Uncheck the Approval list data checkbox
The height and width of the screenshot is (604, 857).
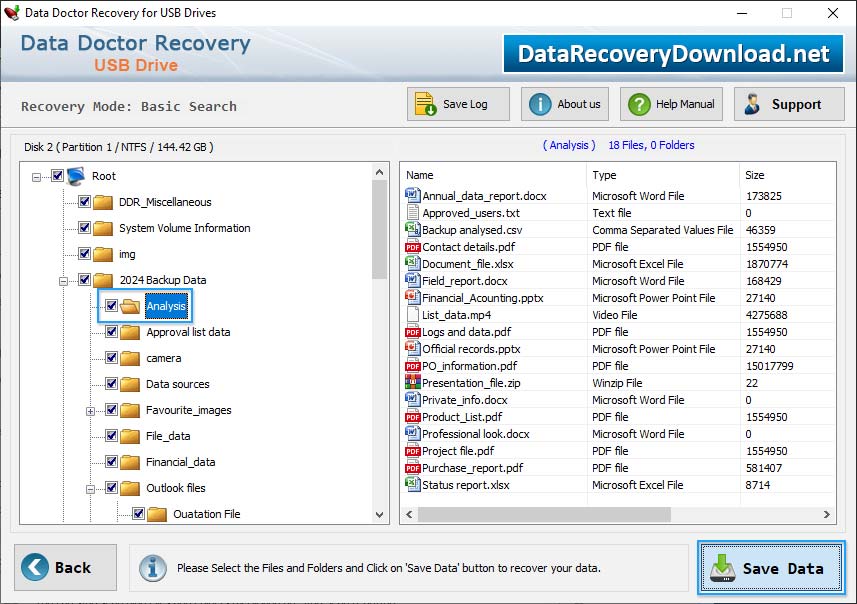[x=111, y=331]
